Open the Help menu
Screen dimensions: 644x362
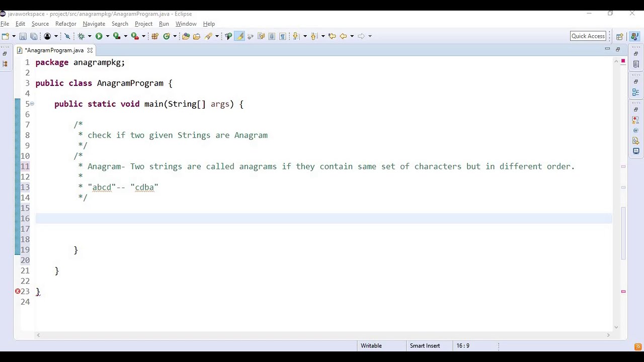tap(209, 24)
